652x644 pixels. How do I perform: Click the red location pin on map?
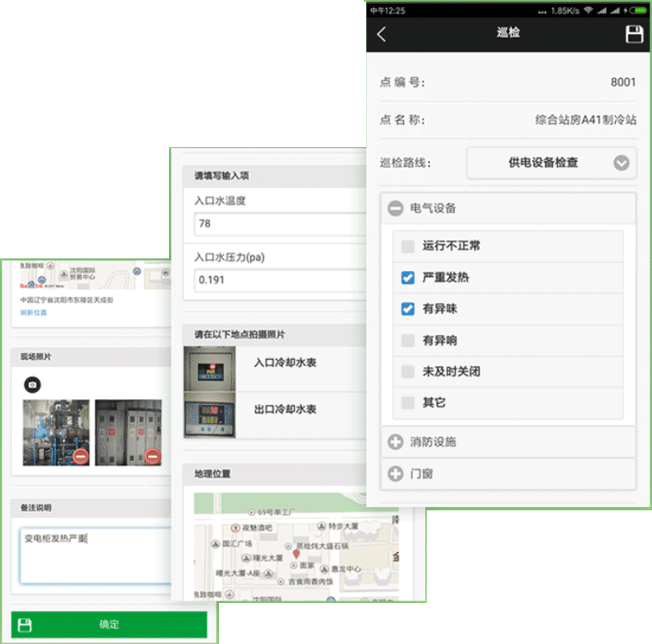click(296, 555)
